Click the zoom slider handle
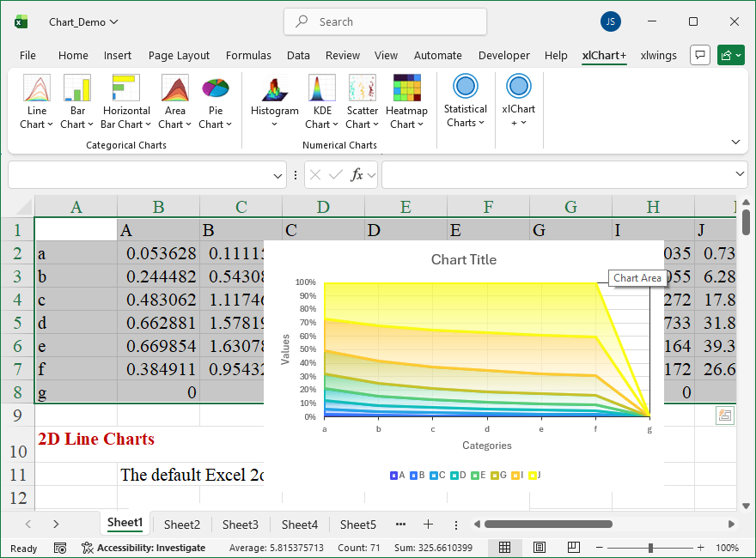Screen dimensions: 756x558 click(x=651, y=548)
